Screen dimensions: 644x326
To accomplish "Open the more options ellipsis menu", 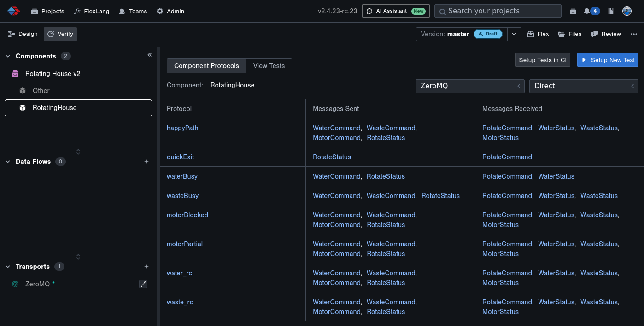I will click(634, 34).
